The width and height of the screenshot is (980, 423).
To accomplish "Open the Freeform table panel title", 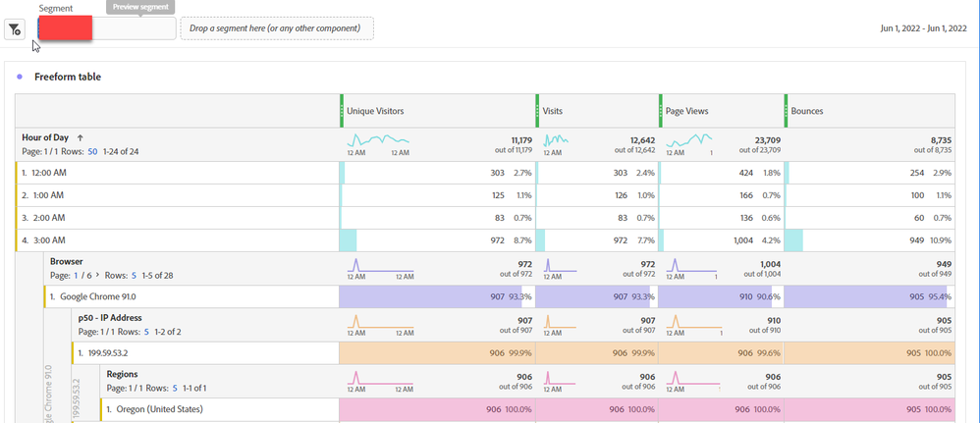I will point(68,77).
